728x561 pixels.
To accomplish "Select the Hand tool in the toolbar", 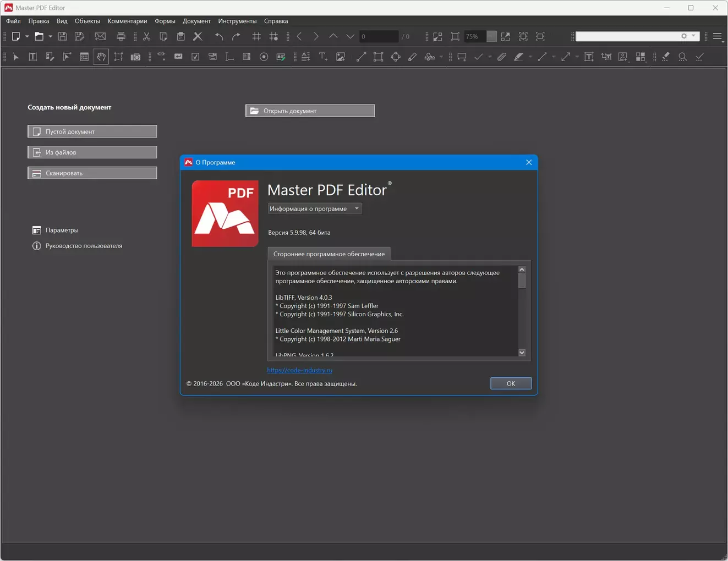I will pos(101,57).
